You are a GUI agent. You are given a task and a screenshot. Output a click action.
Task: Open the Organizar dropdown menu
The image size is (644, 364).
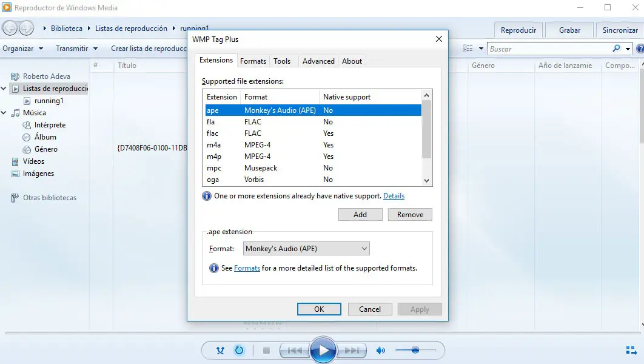point(22,49)
